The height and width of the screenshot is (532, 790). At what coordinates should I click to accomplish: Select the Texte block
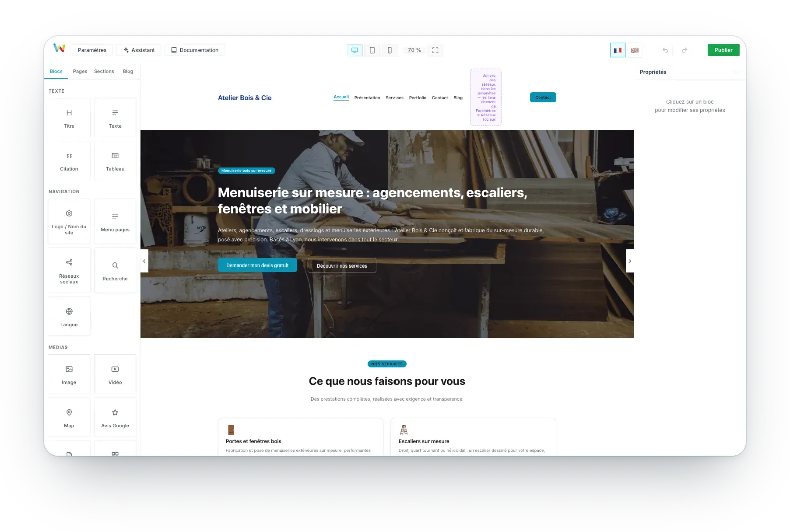[x=115, y=118]
